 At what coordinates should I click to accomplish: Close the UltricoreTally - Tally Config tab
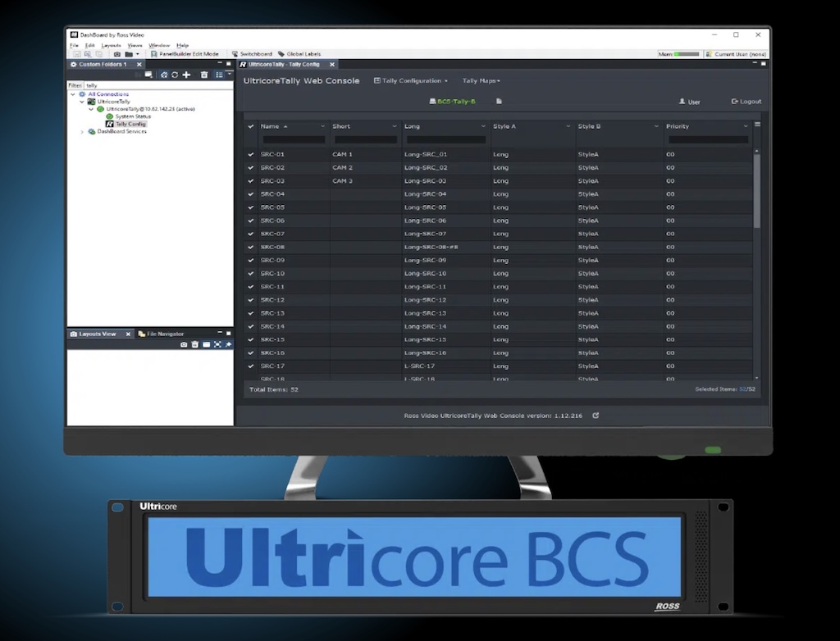click(x=332, y=64)
